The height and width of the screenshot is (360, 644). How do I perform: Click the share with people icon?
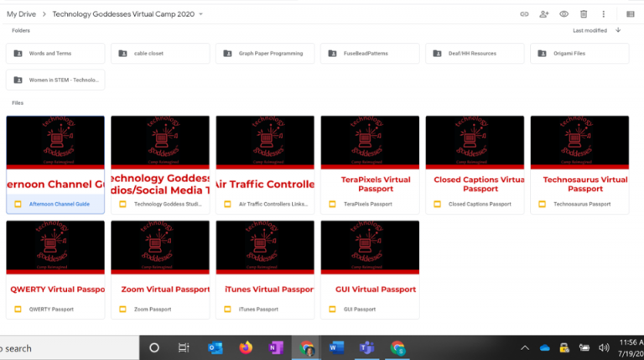click(x=543, y=14)
